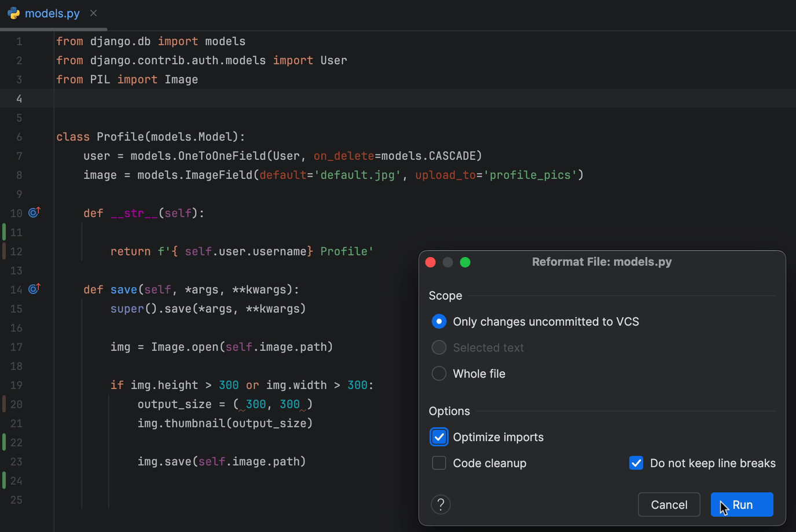Click line number 6 in the gutter

[x=19, y=137]
